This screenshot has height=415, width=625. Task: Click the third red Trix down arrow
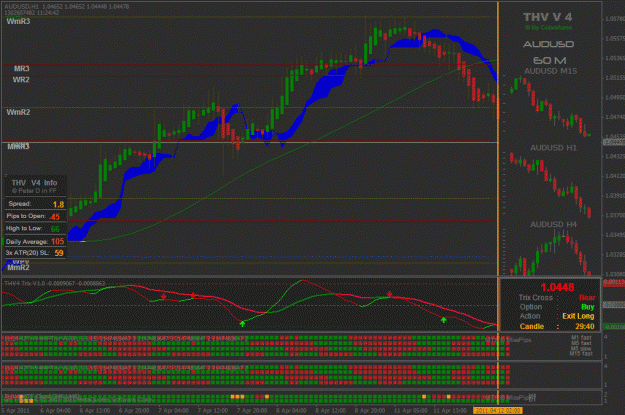[x=389, y=294]
